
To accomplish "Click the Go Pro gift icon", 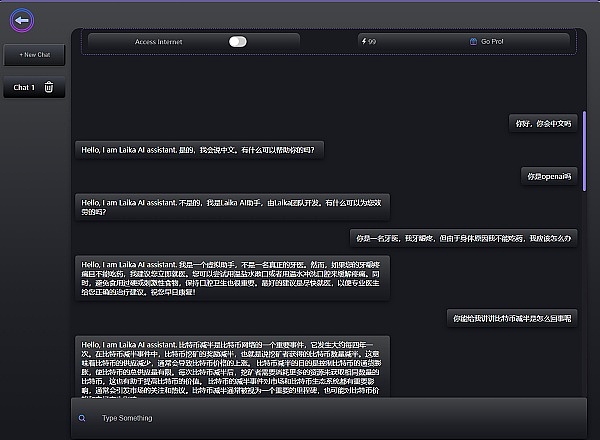I will point(473,42).
